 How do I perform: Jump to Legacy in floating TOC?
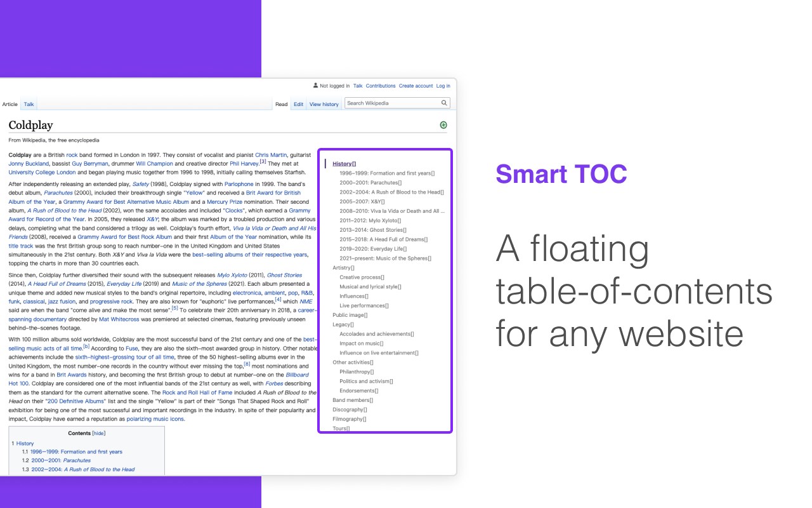pyautogui.click(x=342, y=324)
